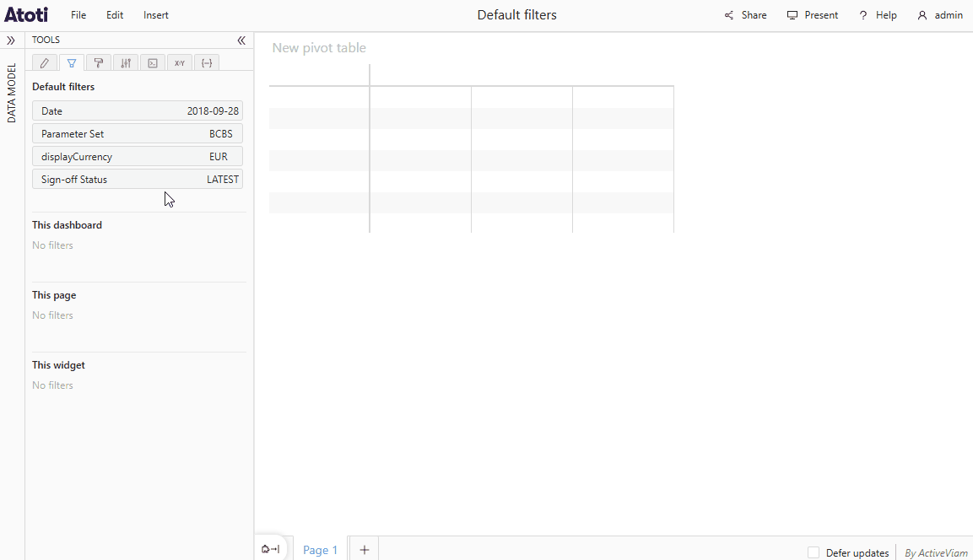This screenshot has height=560, width=973.
Task: Start Present mode
Action: tap(812, 14)
